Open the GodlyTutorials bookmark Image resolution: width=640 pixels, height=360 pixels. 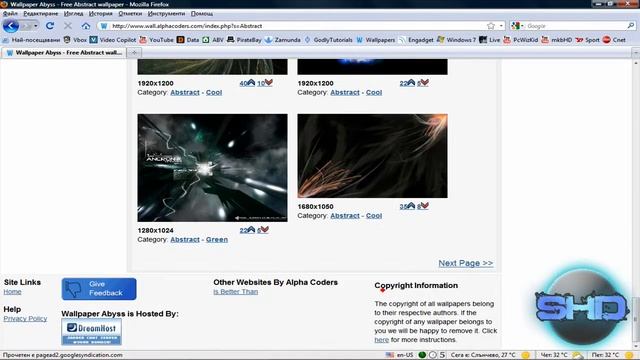329,40
